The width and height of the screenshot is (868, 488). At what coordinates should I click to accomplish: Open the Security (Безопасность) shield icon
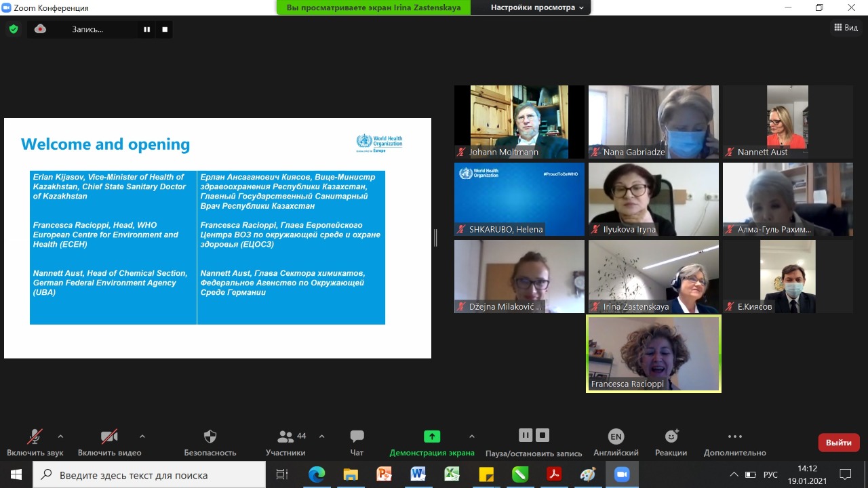[x=210, y=437]
